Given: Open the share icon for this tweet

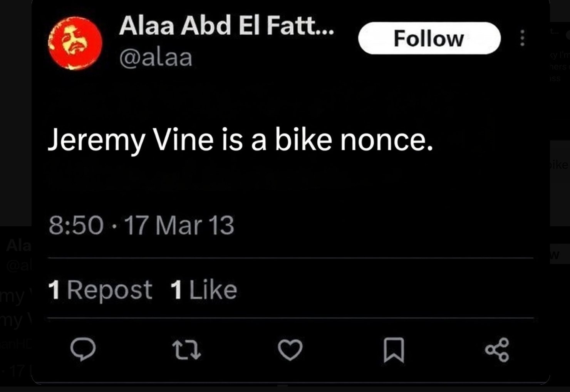Looking at the screenshot, I should [x=497, y=349].
